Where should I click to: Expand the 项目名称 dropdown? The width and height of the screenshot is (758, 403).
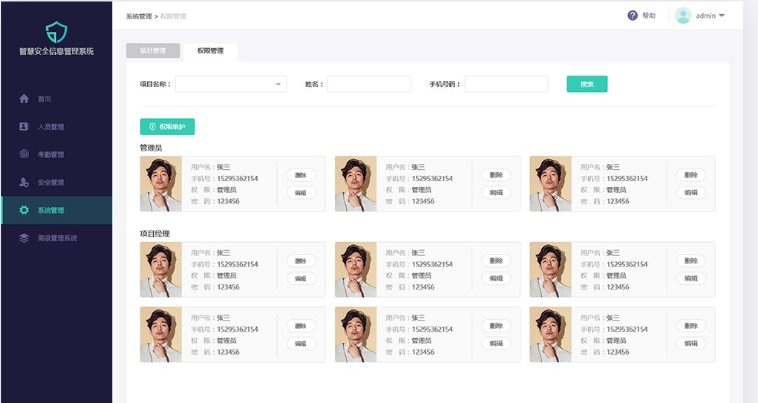pos(278,85)
